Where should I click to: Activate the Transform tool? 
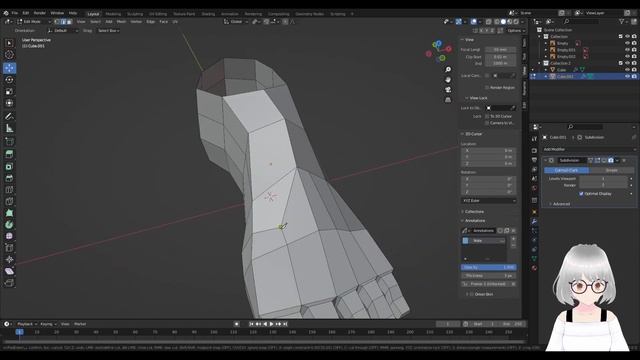pos(9,103)
